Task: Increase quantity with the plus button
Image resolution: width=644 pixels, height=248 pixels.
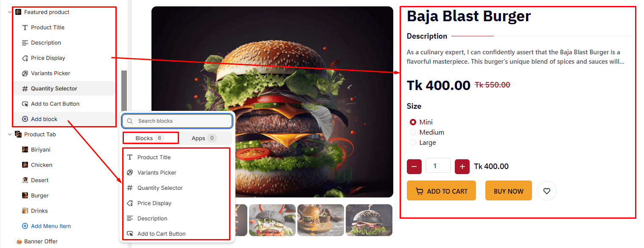Action: click(462, 166)
